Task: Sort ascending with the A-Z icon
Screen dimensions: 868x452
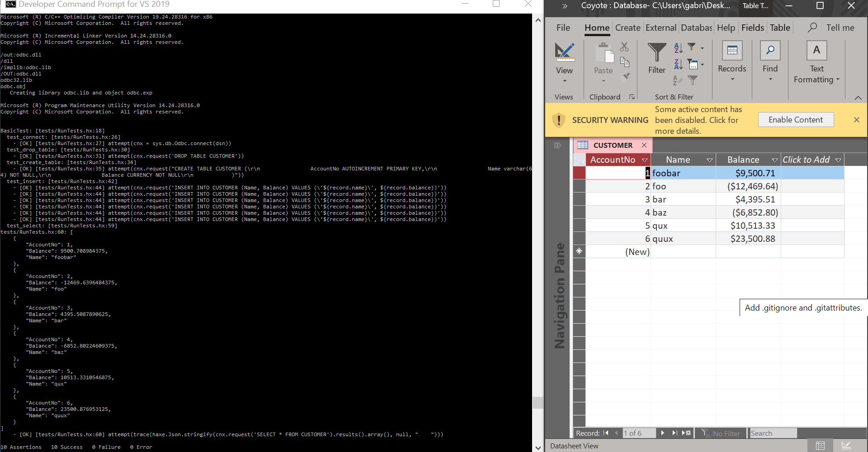Action: pos(678,47)
